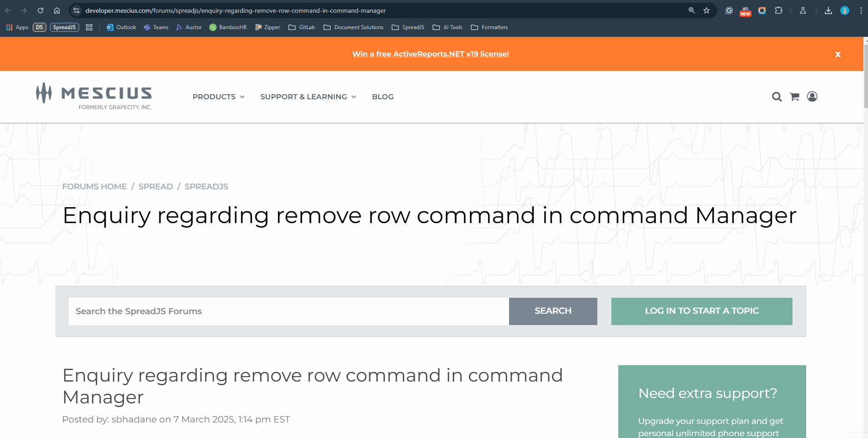Open site search magnifier icon
This screenshot has width=868, height=438.
(x=777, y=97)
